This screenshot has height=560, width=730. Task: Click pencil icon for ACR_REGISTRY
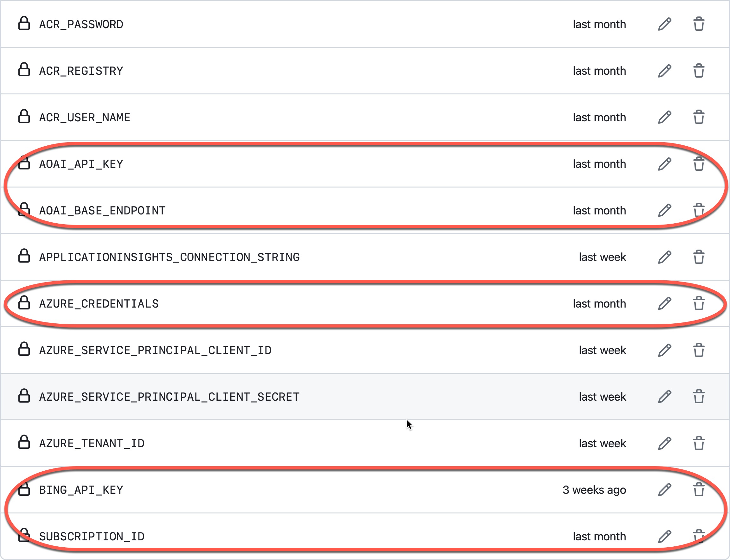tap(664, 71)
